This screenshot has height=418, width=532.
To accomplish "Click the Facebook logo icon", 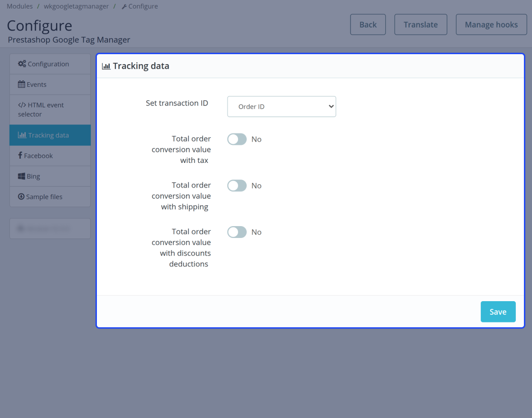I will click(20, 155).
